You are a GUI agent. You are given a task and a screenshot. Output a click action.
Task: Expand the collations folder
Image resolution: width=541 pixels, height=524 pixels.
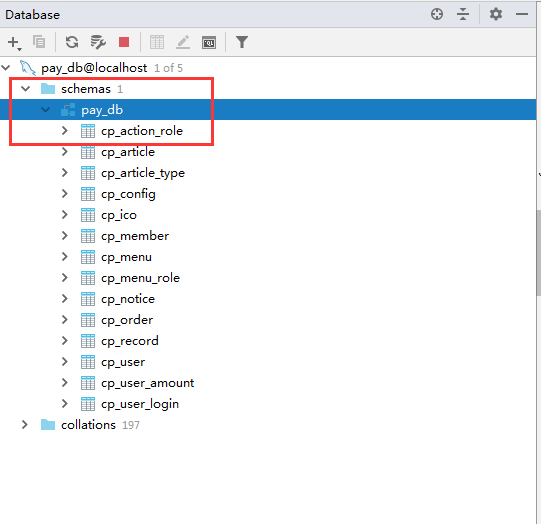point(24,425)
